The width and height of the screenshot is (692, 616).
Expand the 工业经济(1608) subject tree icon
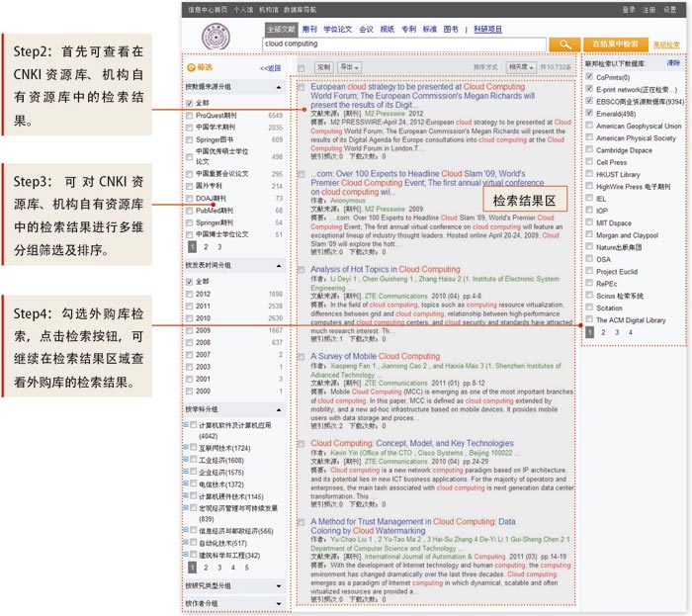[x=186, y=460]
